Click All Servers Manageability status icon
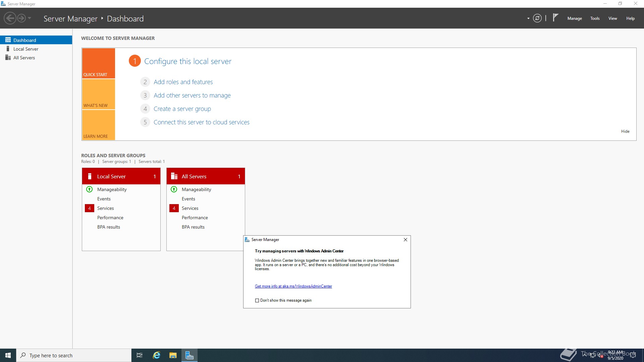The width and height of the screenshot is (644, 362). [x=174, y=189]
